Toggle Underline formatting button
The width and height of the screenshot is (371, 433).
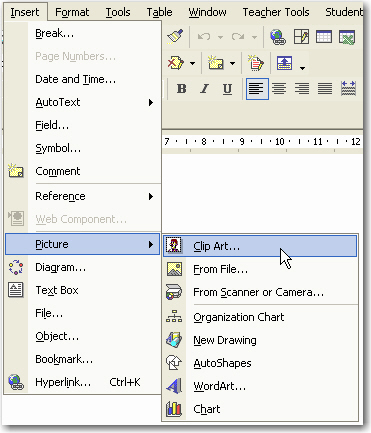227,89
